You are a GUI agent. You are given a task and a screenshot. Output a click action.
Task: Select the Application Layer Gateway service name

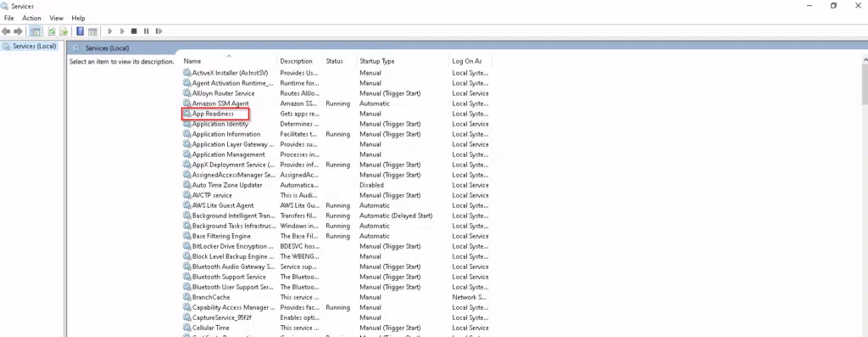[x=233, y=144]
